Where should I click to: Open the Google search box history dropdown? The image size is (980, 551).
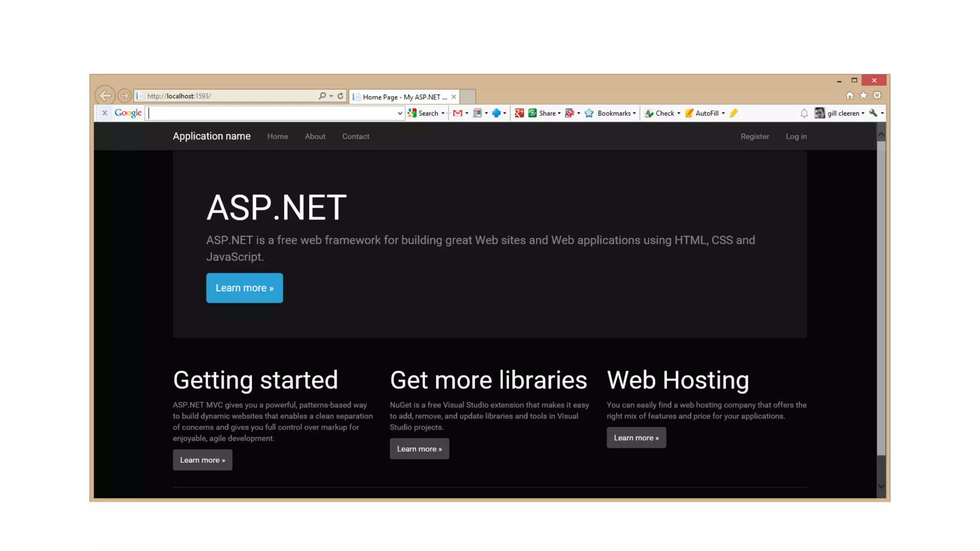tap(400, 113)
